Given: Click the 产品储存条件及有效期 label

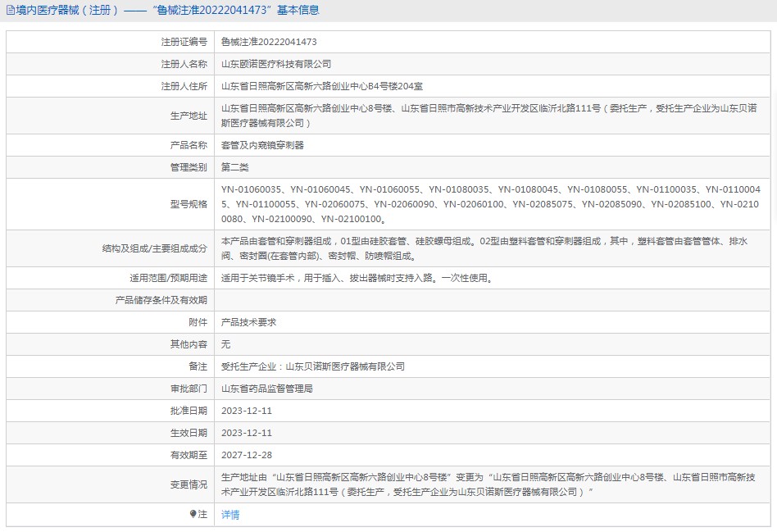Looking at the screenshot, I should pos(161,300).
